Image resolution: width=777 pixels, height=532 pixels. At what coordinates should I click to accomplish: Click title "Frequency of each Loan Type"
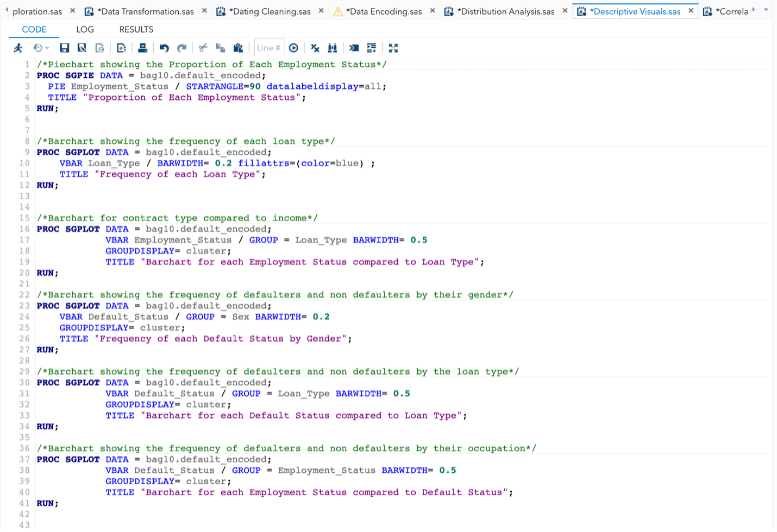click(x=177, y=174)
